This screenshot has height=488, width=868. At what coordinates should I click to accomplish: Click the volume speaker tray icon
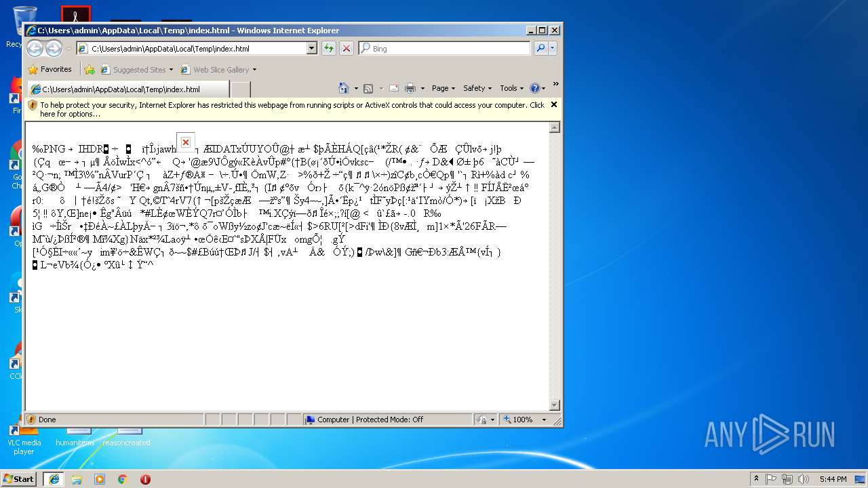click(x=804, y=479)
